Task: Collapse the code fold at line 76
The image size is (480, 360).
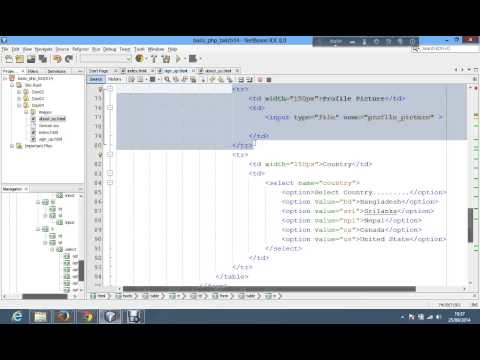Action: (110, 108)
